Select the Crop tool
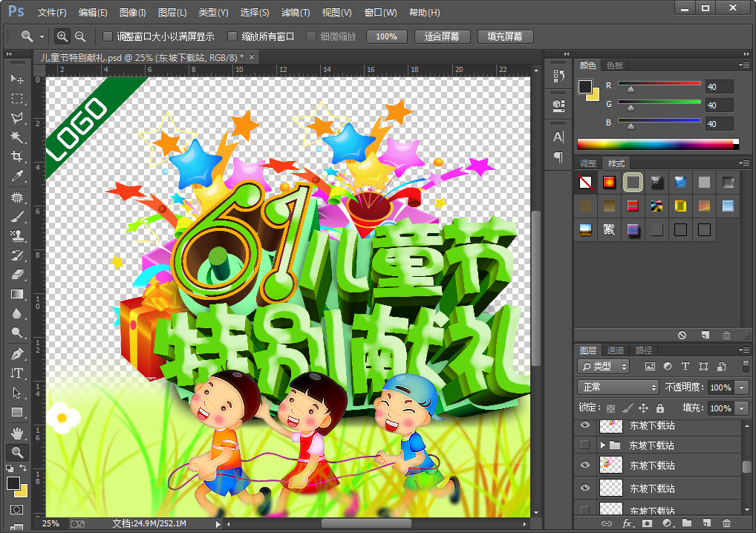This screenshot has width=756, height=533. point(16,156)
